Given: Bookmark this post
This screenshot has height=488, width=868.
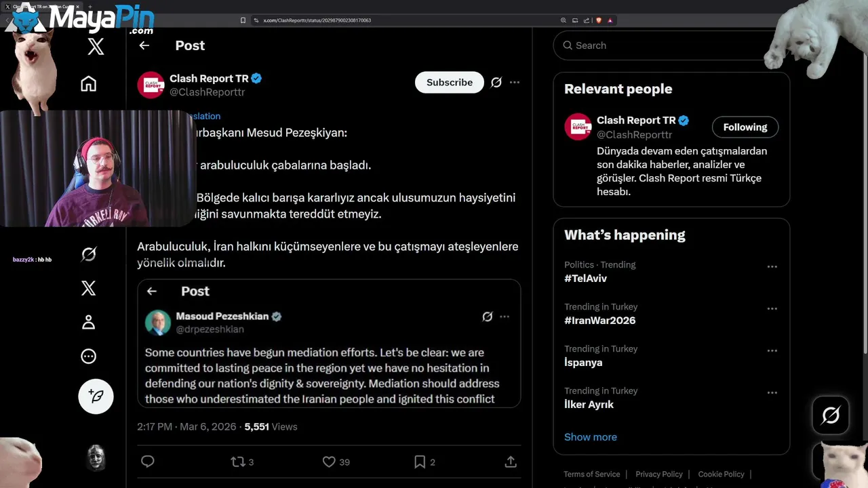Looking at the screenshot, I should click(420, 462).
